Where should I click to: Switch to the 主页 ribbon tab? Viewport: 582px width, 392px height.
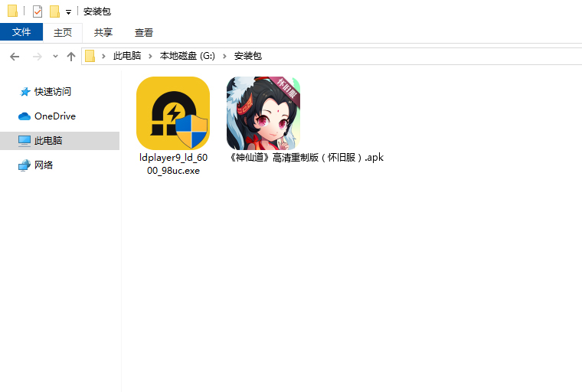pos(62,33)
